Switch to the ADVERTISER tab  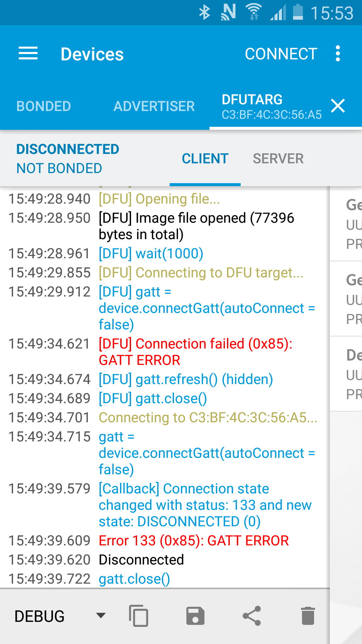point(154,106)
